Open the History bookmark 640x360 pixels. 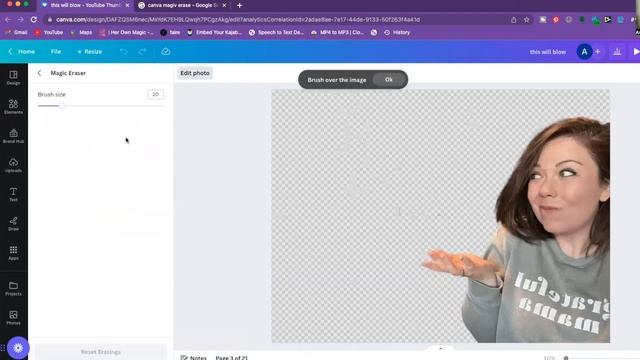(397, 32)
